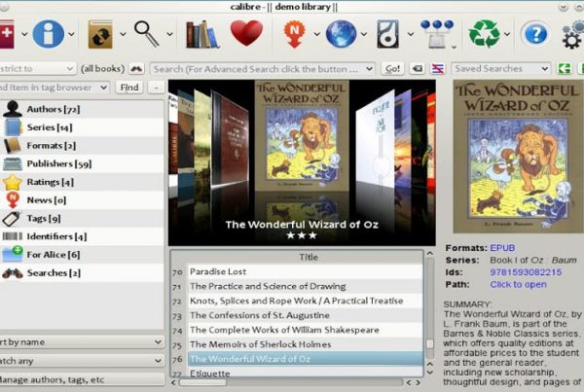Expand the For Alice [6] category

pos(82,255)
